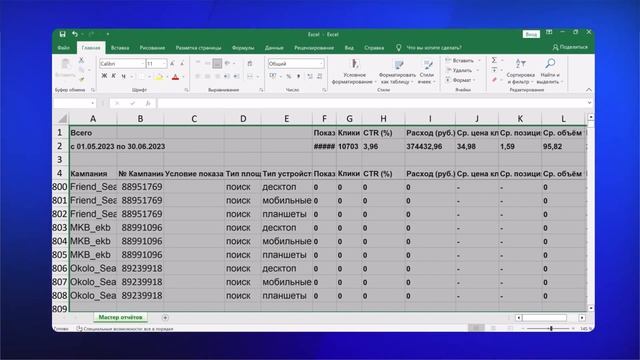This screenshot has width=640, height=360.
Task: Open Find and Select (Найти и выделить)
Action: tap(549, 71)
